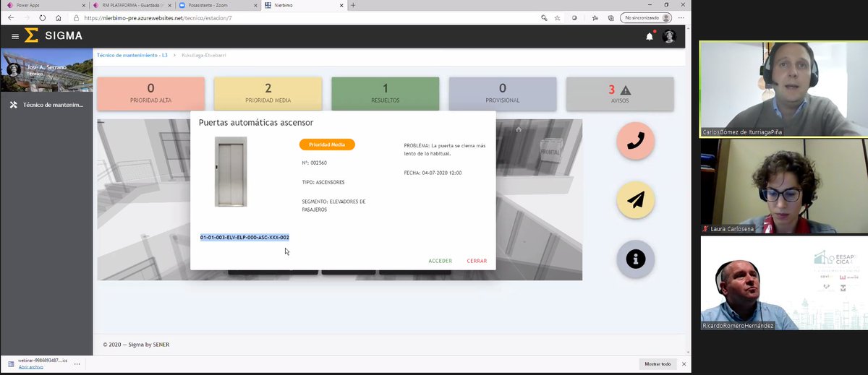Click the No sincronizando profile button
868x375 pixels.
coord(646,17)
